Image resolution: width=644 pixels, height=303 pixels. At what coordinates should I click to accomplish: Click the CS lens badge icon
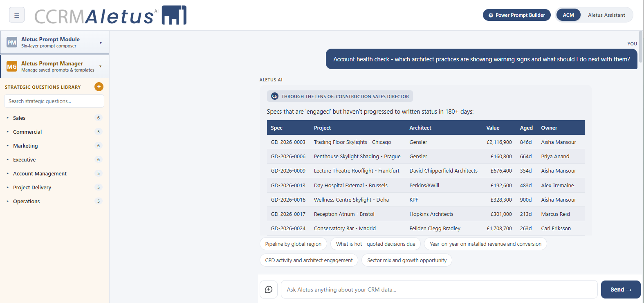(275, 97)
